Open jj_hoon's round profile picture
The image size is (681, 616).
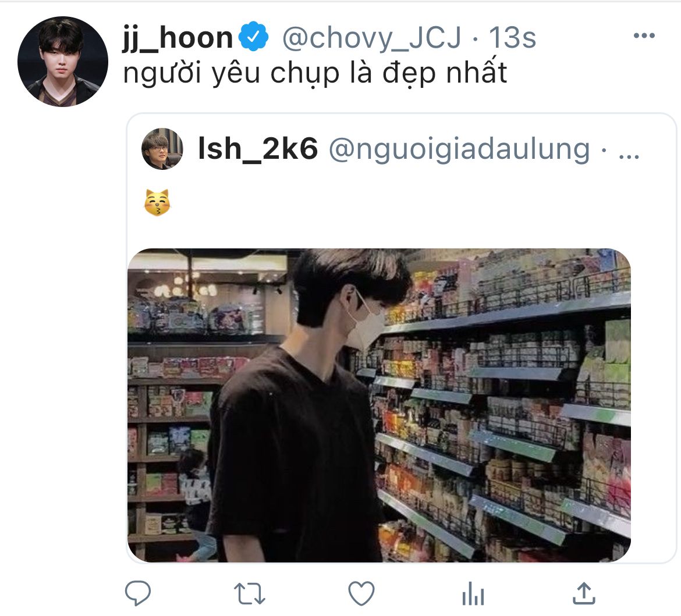pos(63,62)
